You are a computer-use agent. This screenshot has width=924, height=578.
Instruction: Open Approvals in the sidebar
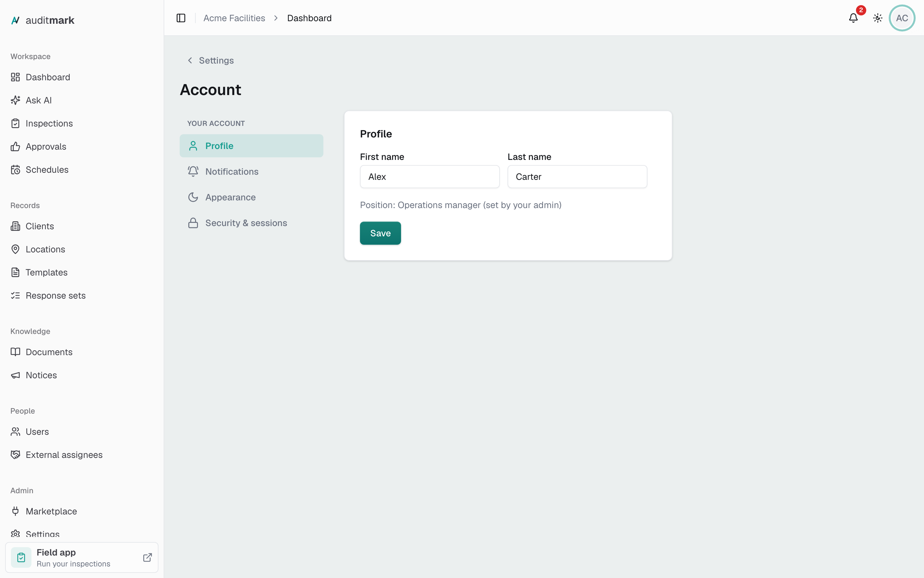click(82, 146)
